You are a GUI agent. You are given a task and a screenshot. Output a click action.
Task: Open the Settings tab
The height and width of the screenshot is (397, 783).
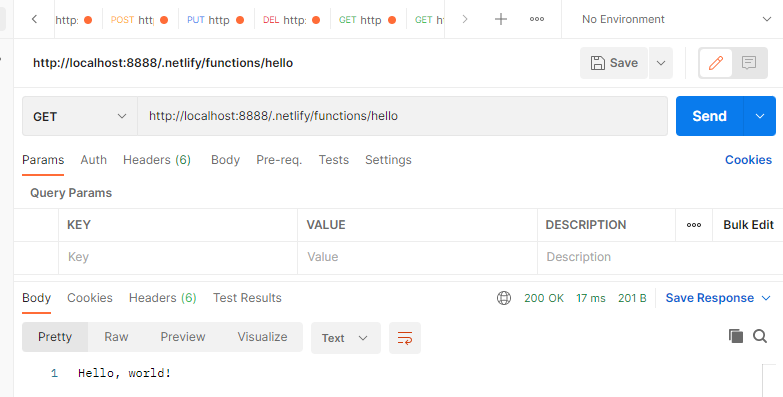point(388,160)
